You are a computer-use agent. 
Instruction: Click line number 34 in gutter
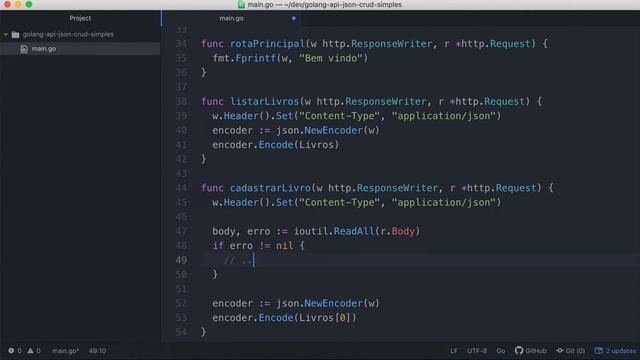click(x=181, y=44)
